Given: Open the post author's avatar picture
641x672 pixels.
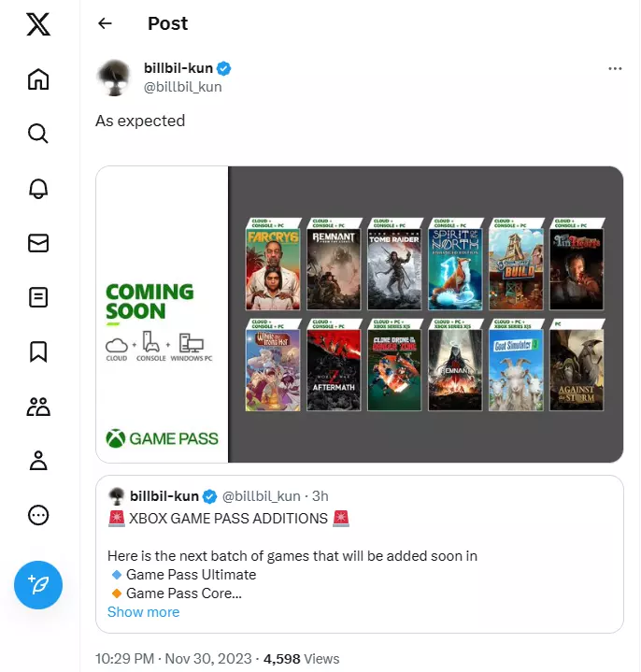Looking at the screenshot, I should 114,78.
